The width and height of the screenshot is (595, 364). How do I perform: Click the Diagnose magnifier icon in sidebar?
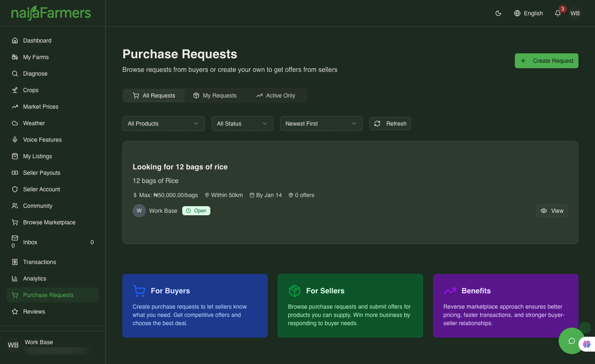15,74
